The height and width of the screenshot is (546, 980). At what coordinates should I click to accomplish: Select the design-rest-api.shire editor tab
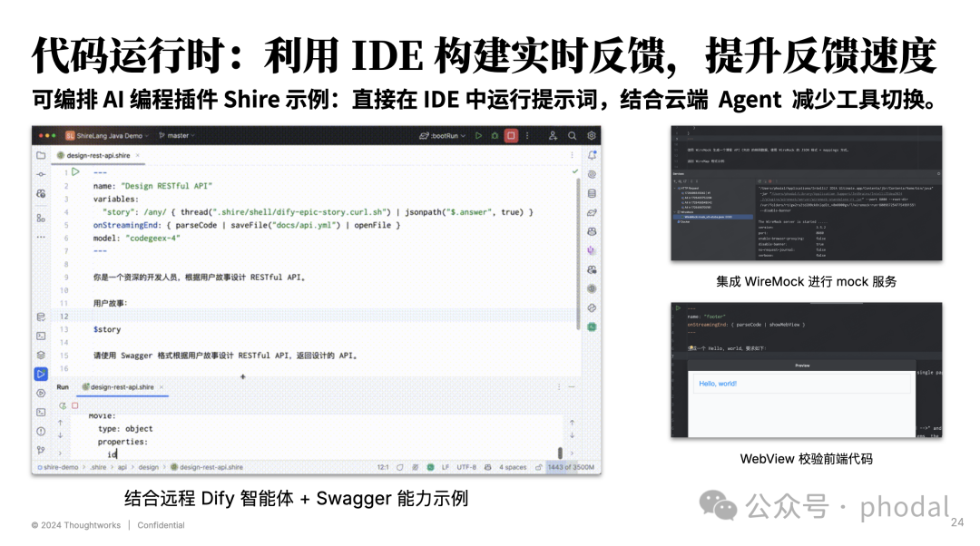coord(98,156)
